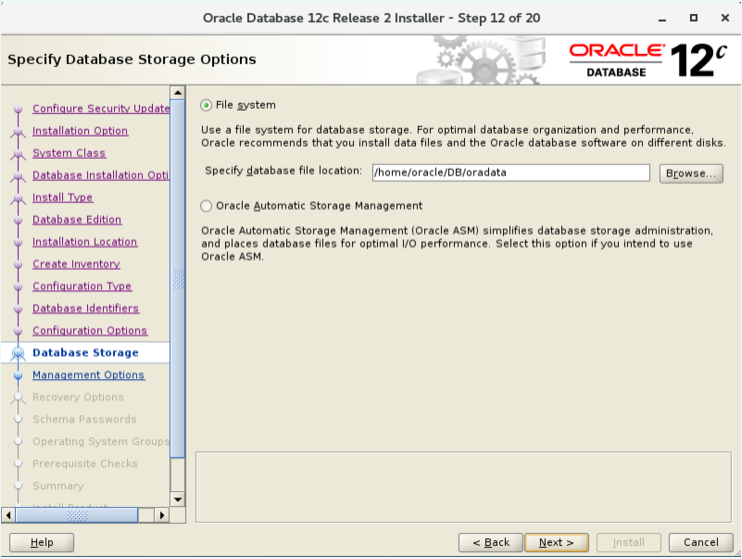This screenshot has height=559, width=742.
Task: Click the Installation Option step marker
Action: click(x=18, y=131)
